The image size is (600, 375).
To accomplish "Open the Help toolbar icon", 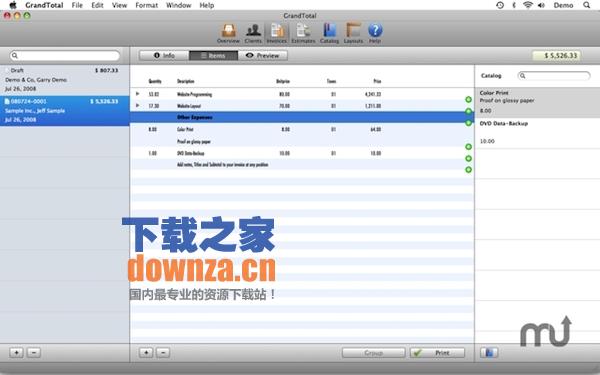I will [375, 34].
